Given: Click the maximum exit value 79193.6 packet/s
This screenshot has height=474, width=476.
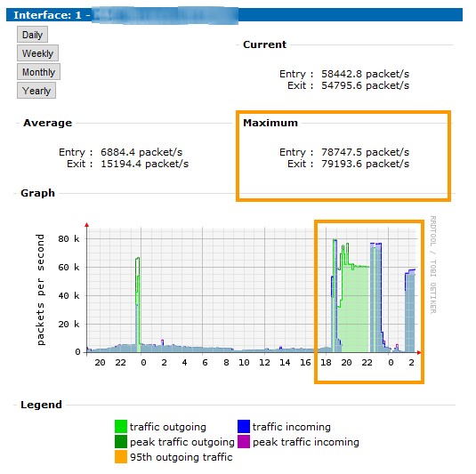Looking at the screenshot, I should coord(365,164).
